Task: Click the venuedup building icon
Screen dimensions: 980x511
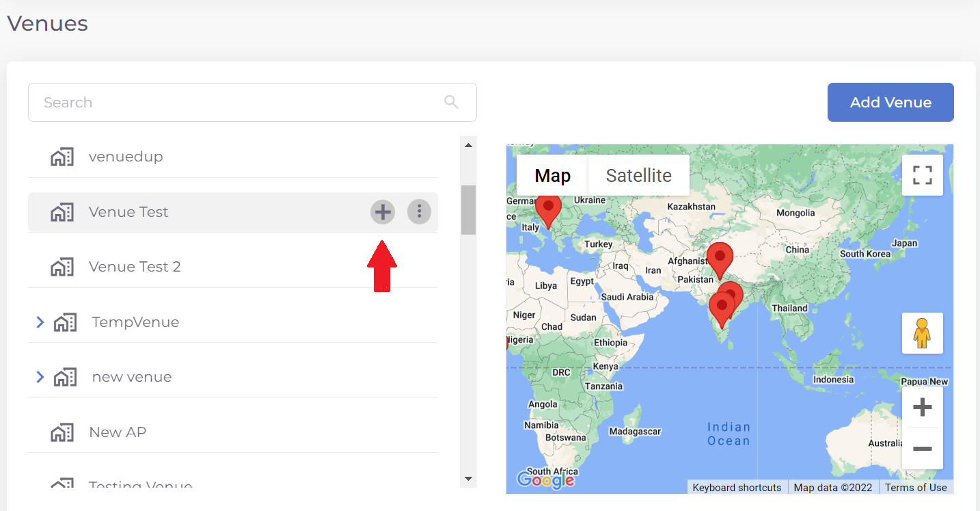Action: pyautogui.click(x=62, y=157)
